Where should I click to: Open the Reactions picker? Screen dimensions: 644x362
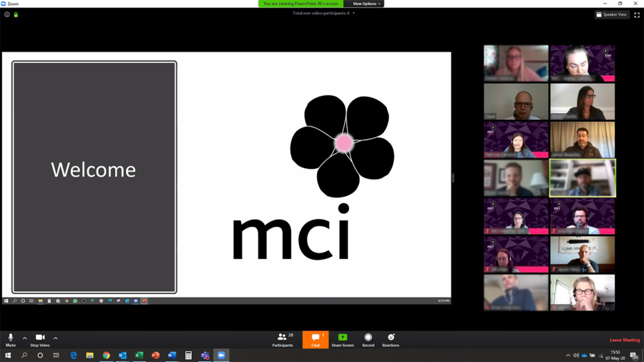pos(391,340)
